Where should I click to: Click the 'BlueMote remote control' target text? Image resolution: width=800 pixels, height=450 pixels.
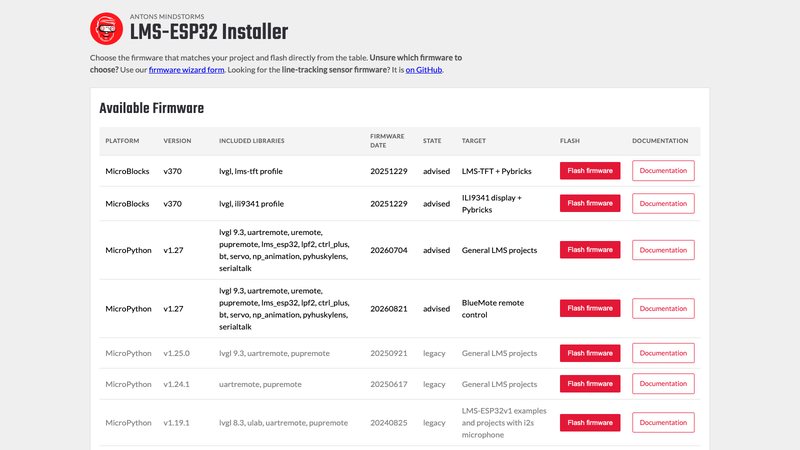tap(492, 309)
